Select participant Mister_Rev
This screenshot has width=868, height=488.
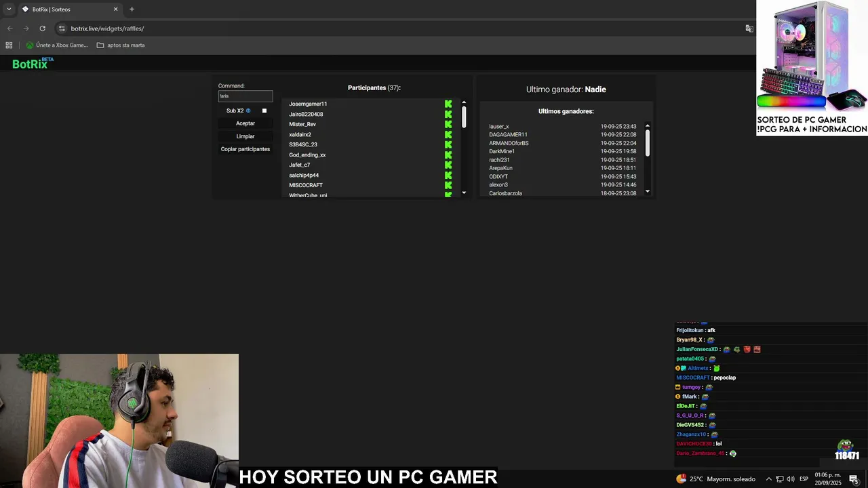pos(302,124)
